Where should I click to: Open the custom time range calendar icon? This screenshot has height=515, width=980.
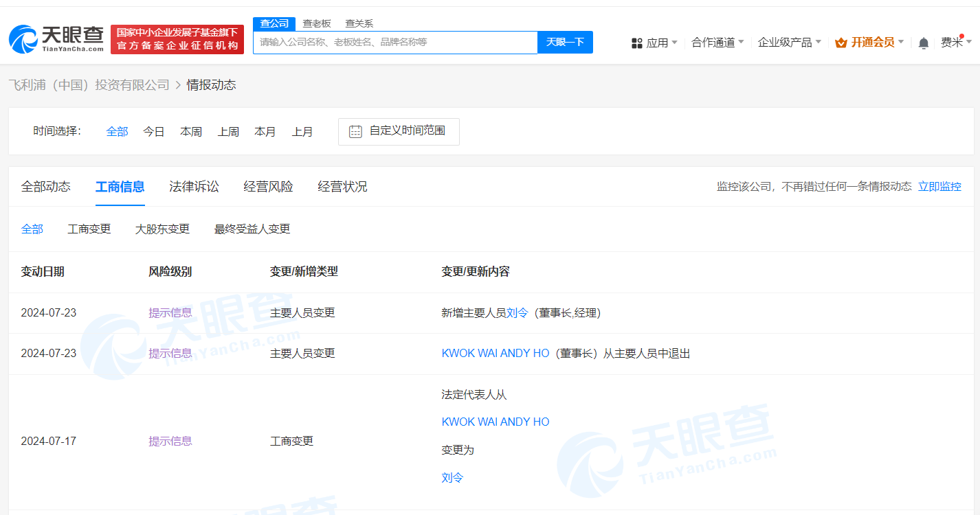coord(355,131)
